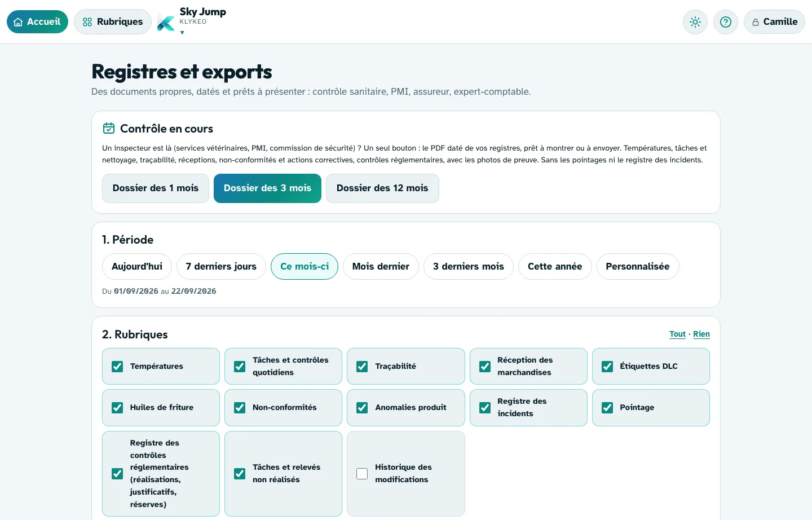
Task: Uncheck the Pointage checkbox
Action: (607, 408)
